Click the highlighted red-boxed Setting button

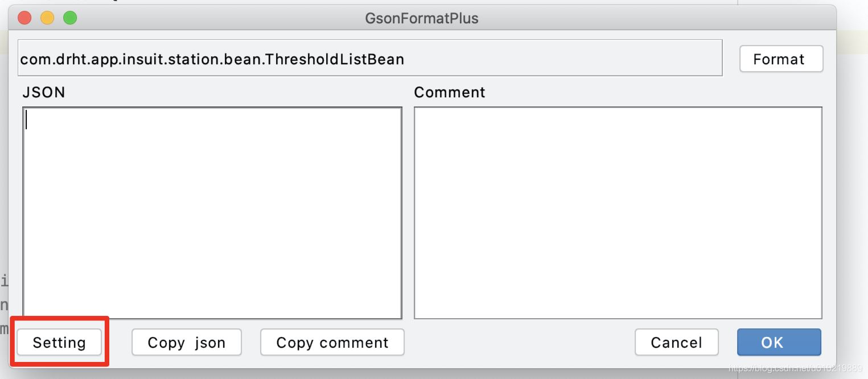coord(59,342)
